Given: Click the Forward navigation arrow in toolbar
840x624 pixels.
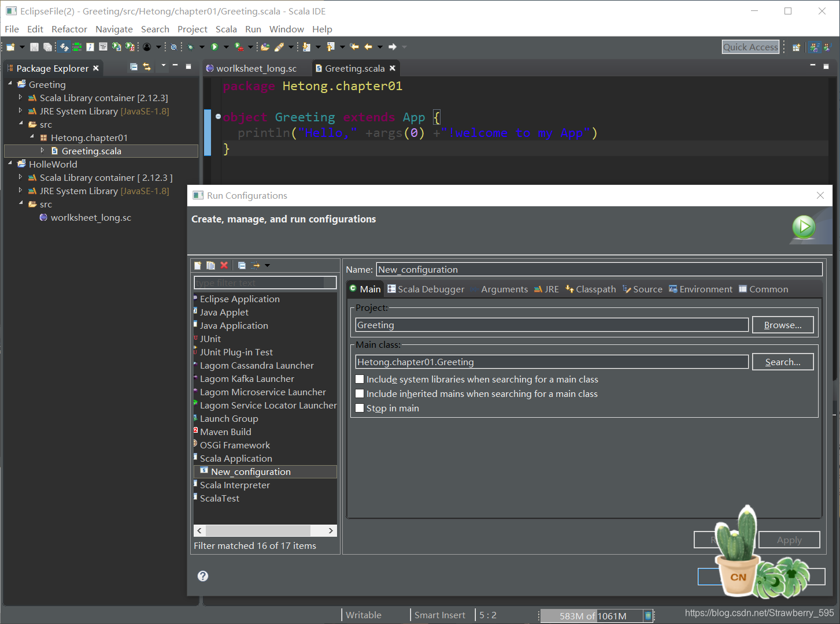Looking at the screenshot, I should click(393, 47).
